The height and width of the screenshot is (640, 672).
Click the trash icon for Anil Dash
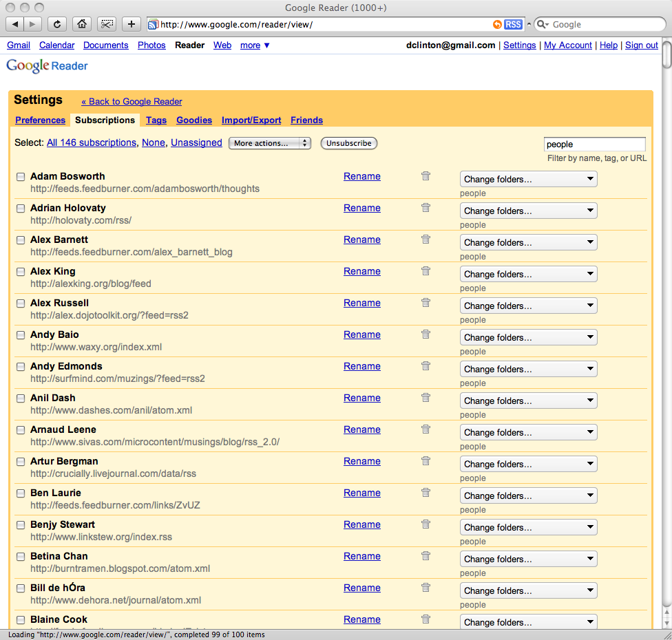pos(426,398)
